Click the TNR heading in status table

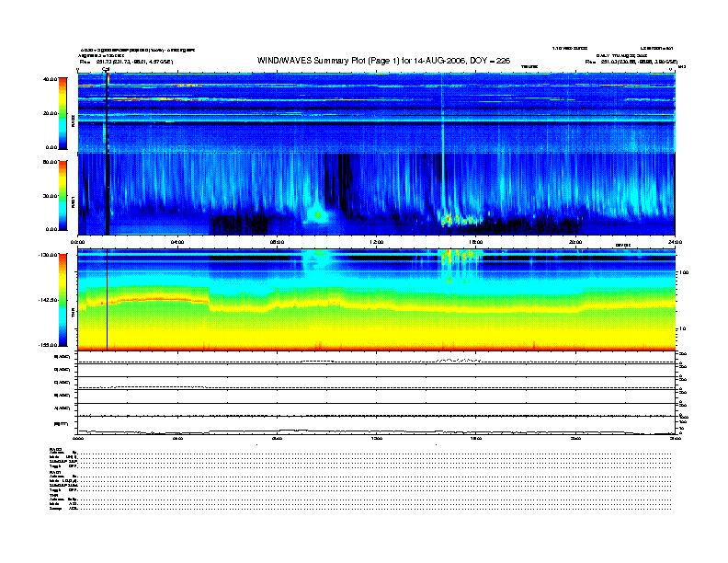point(53,495)
